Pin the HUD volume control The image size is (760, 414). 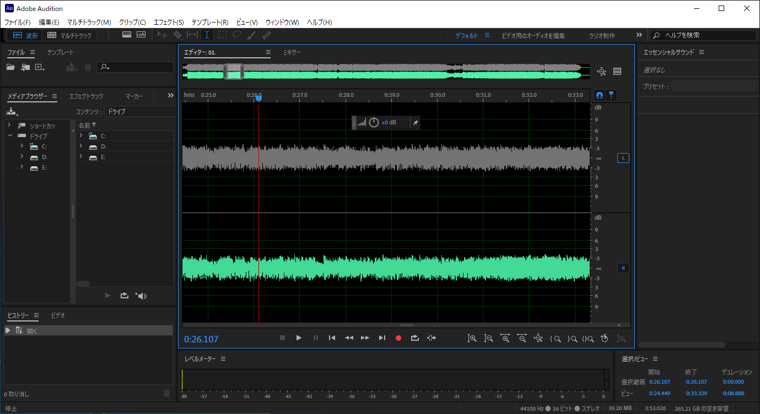(x=415, y=123)
